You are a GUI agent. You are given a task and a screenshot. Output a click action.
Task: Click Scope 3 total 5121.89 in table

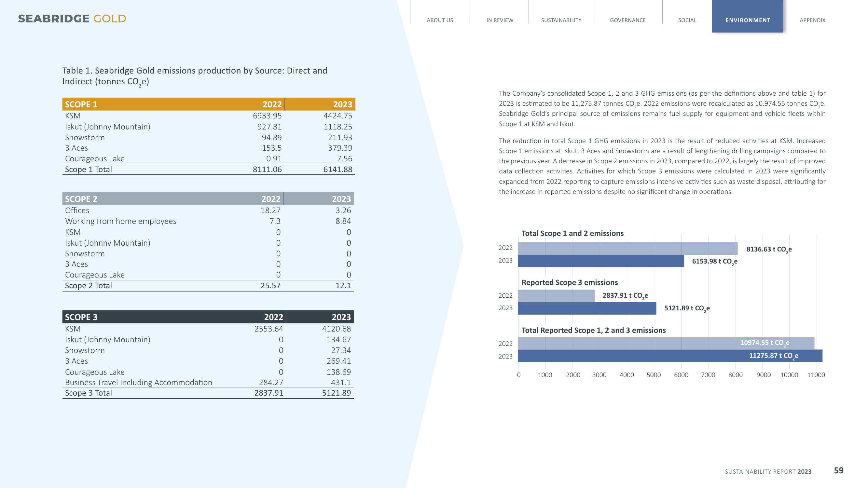coord(336,393)
